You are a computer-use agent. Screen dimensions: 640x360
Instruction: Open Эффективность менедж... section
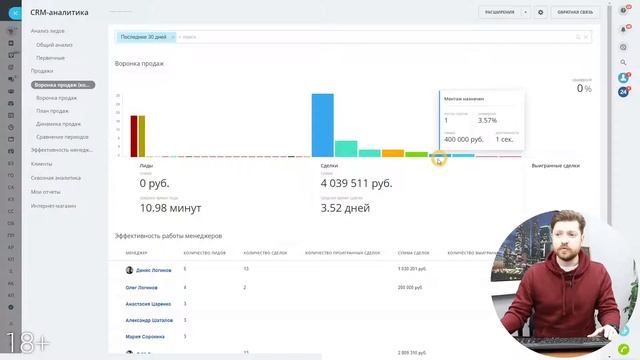click(62, 150)
